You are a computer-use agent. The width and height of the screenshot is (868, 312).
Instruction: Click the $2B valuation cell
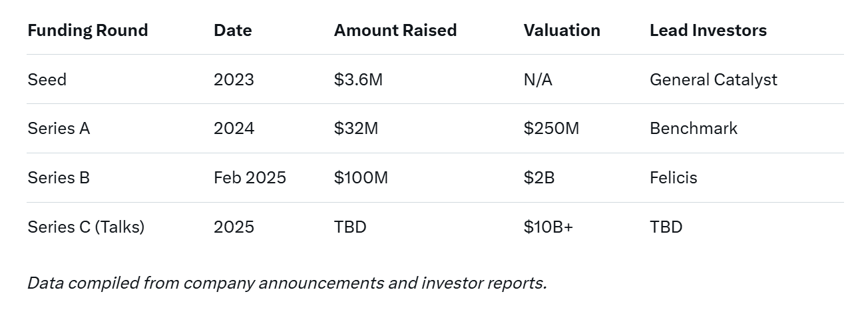(539, 178)
